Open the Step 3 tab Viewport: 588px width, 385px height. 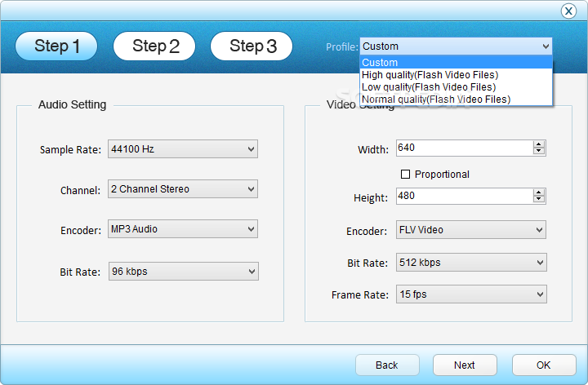252,46
